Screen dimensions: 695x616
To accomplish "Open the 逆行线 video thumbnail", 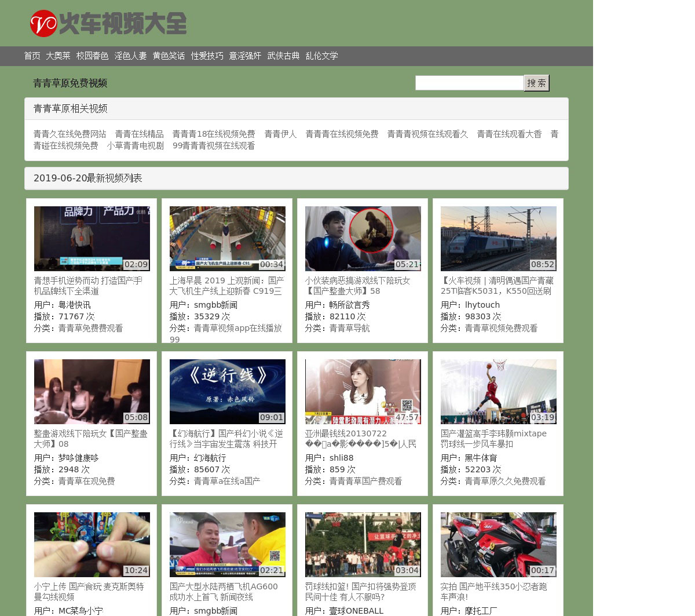I will [x=227, y=391].
